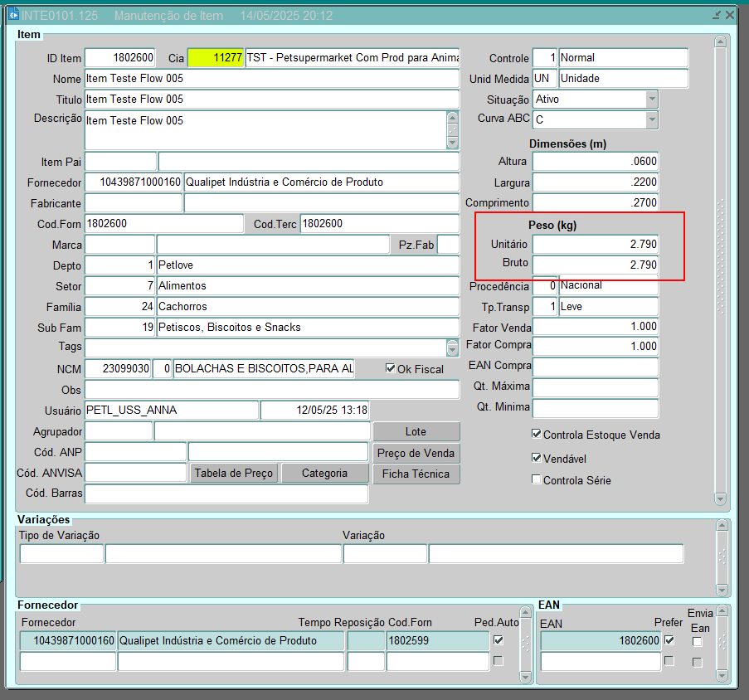The width and height of the screenshot is (749, 700).
Task: Select Cod.Forn 1802599 in supplier grid
Action: click(438, 641)
